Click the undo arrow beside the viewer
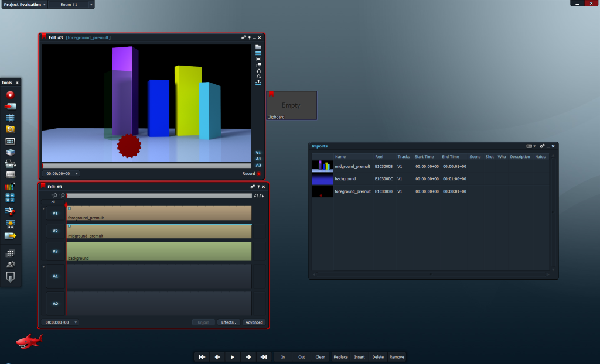 (258, 71)
